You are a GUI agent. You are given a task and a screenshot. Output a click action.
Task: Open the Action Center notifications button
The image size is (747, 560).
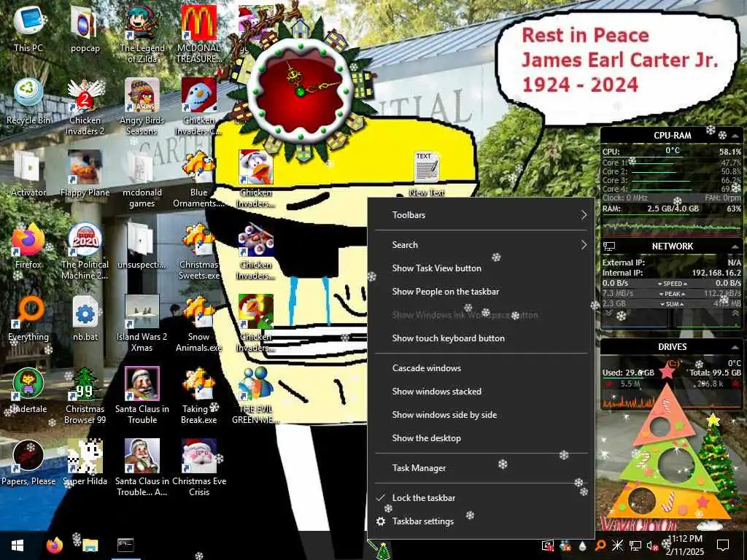click(723, 545)
